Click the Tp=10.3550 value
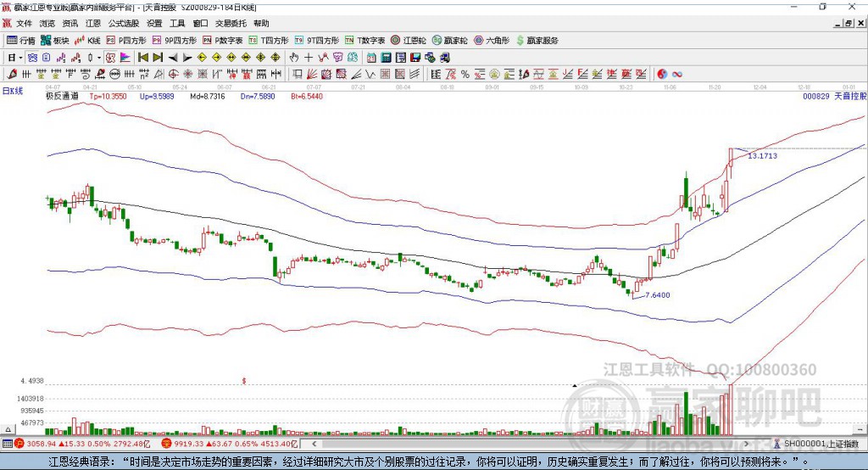This screenshot has height=470, width=868. pos(108,96)
